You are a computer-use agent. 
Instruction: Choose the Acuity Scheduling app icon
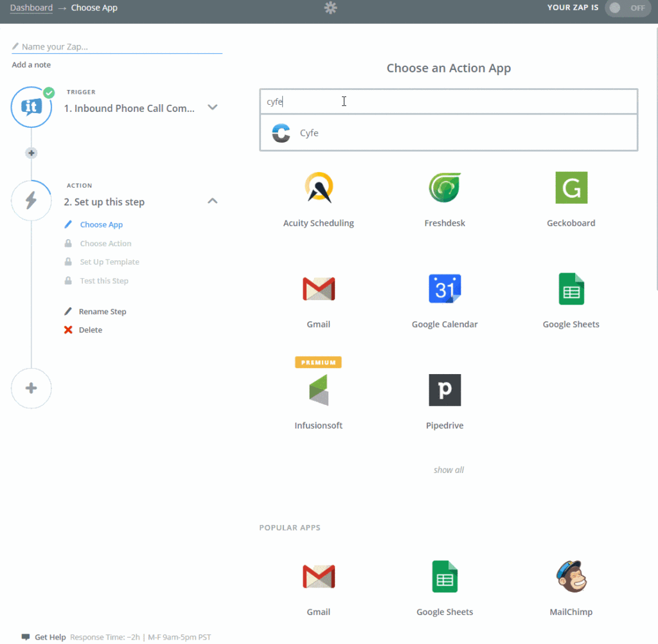coord(319,188)
